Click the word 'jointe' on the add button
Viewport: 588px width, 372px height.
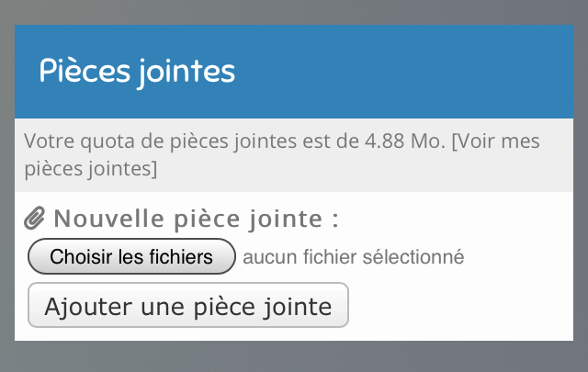point(297,307)
